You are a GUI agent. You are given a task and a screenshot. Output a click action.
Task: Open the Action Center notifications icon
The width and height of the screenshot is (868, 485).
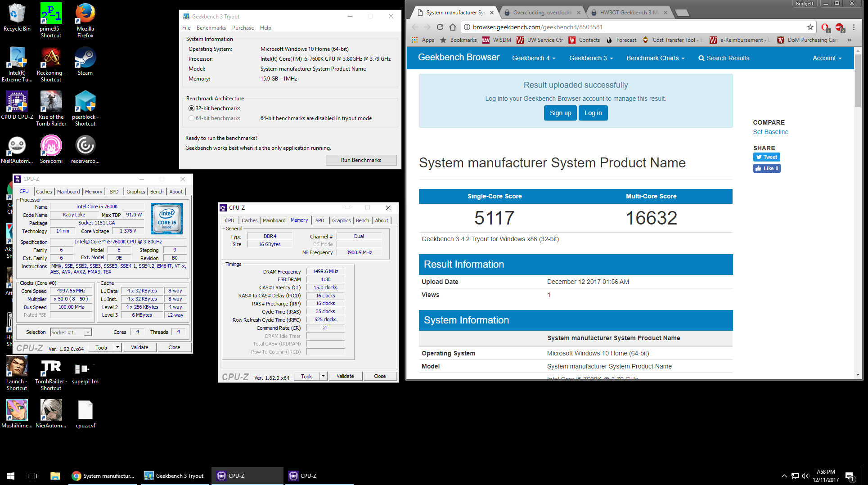(x=850, y=476)
